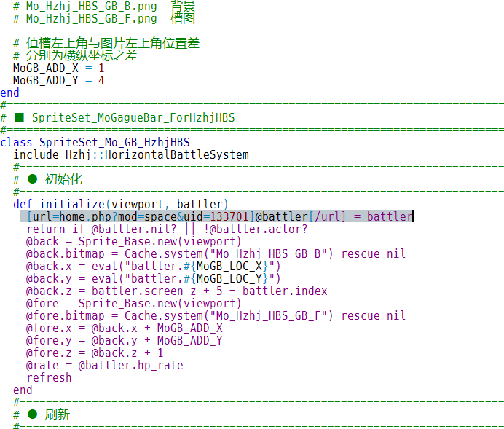504x429 pixels.
Task: Click the return if @battler.nil? line
Action: click(167, 229)
